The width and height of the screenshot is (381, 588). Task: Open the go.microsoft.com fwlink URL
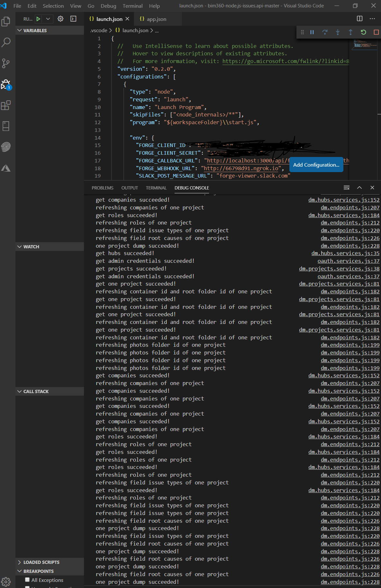pos(286,61)
